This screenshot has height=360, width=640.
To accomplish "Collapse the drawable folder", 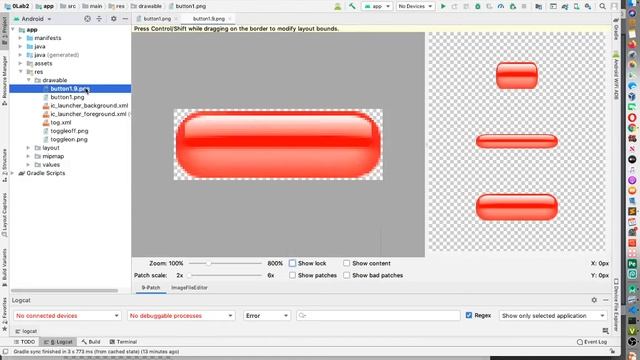I will tap(29, 80).
